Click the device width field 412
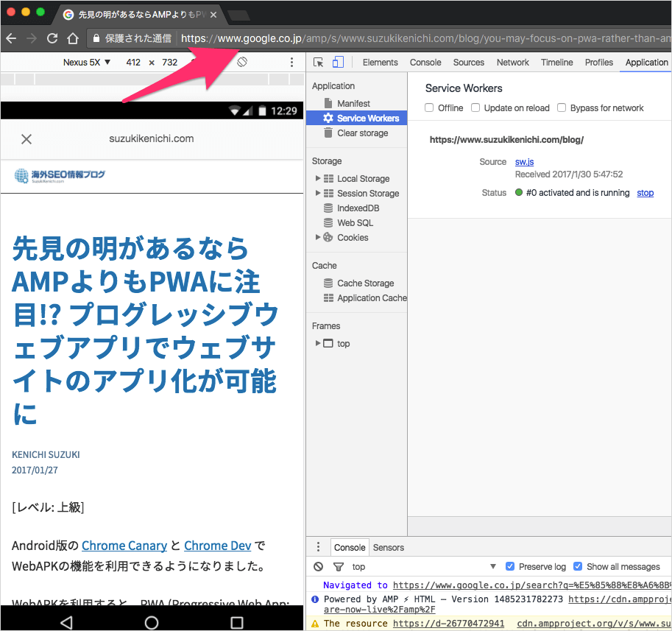The image size is (672, 631). click(x=133, y=62)
